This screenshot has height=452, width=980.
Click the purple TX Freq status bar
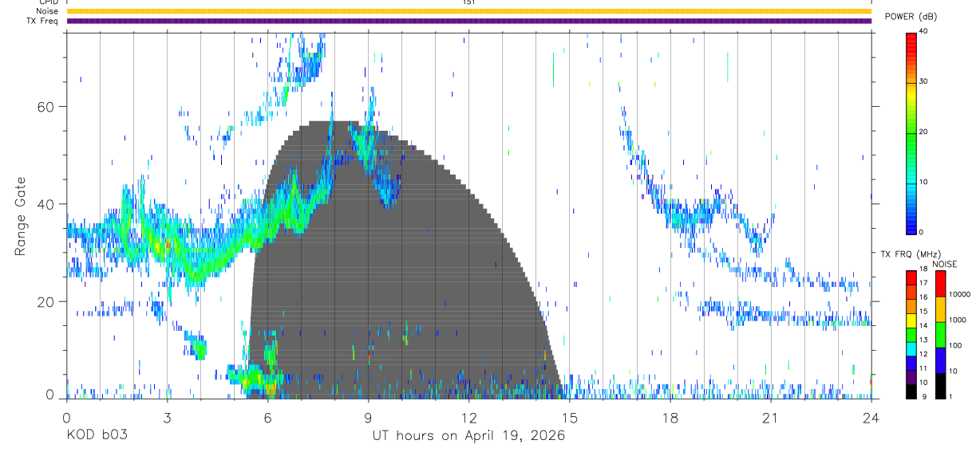[468, 21]
